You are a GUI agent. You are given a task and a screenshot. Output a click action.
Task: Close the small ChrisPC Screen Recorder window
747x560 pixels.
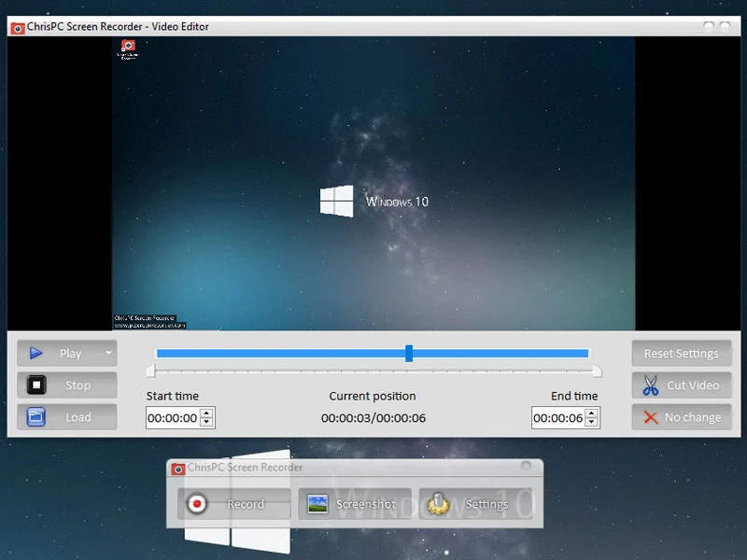[x=526, y=466]
